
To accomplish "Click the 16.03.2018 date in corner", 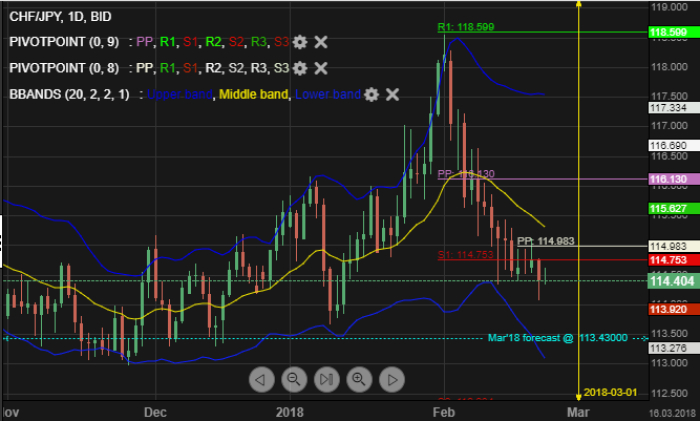I will click(674, 413).
